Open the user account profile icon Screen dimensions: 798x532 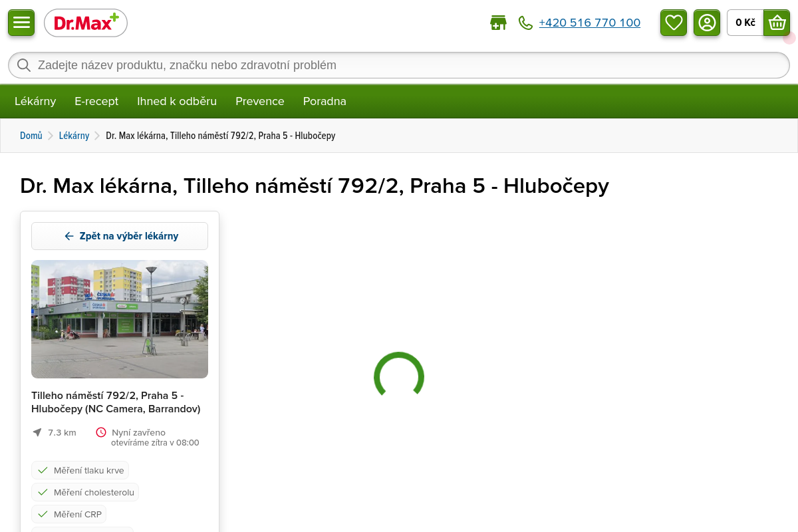[x=707, y=23]
